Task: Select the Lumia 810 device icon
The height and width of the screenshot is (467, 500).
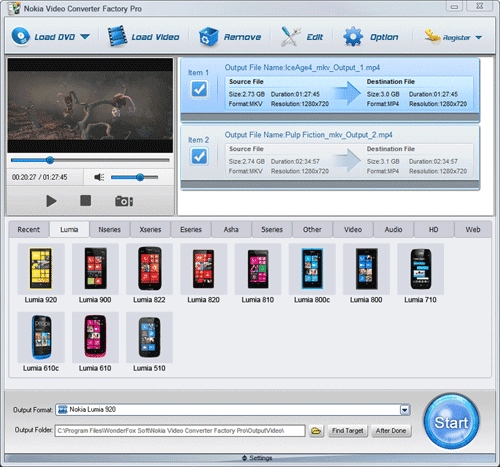Action: [x=258, y=269]
